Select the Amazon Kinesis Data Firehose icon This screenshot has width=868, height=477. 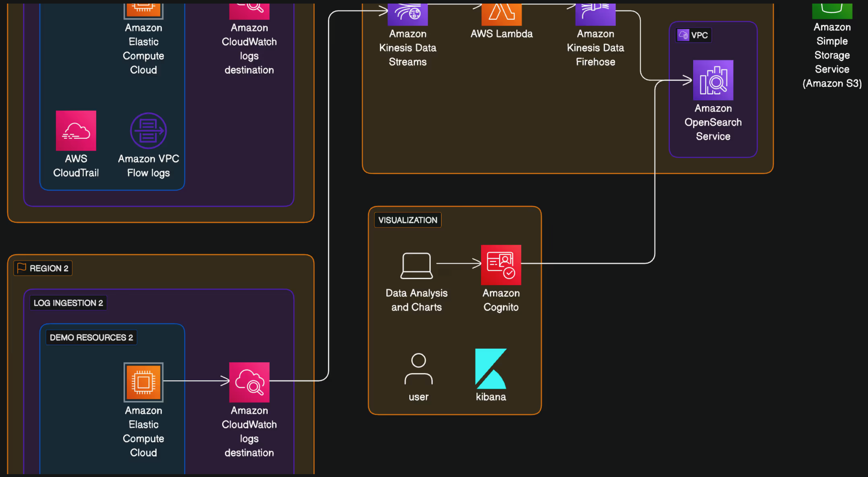(x=595, y=14)
